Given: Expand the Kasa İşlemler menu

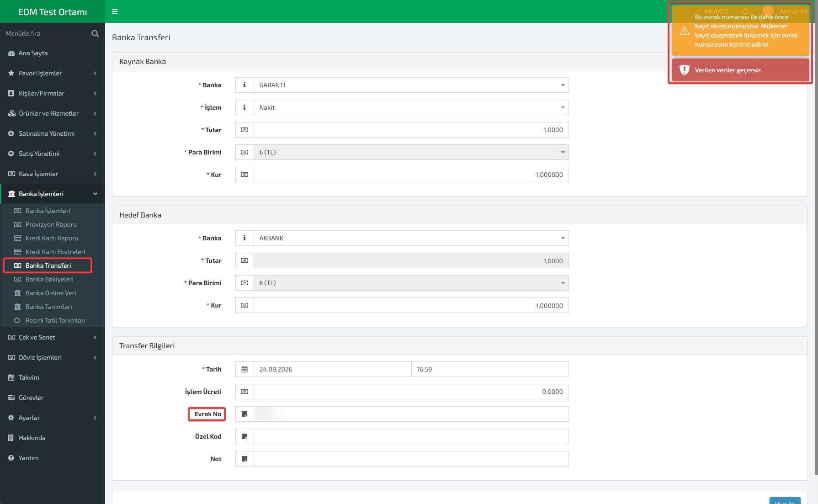Looking at the screenshot, I should pos(53,174).
